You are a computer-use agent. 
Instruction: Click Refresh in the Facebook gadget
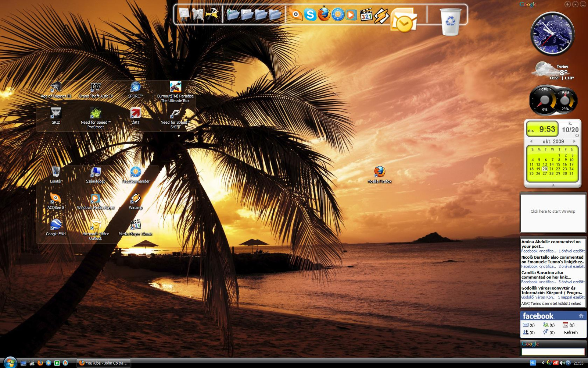(571, 332)
